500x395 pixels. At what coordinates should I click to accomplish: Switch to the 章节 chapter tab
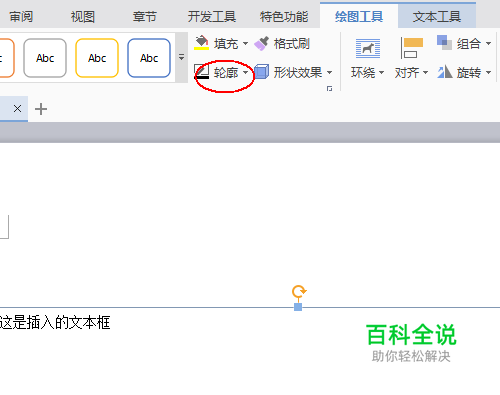[x=145, y=16]
